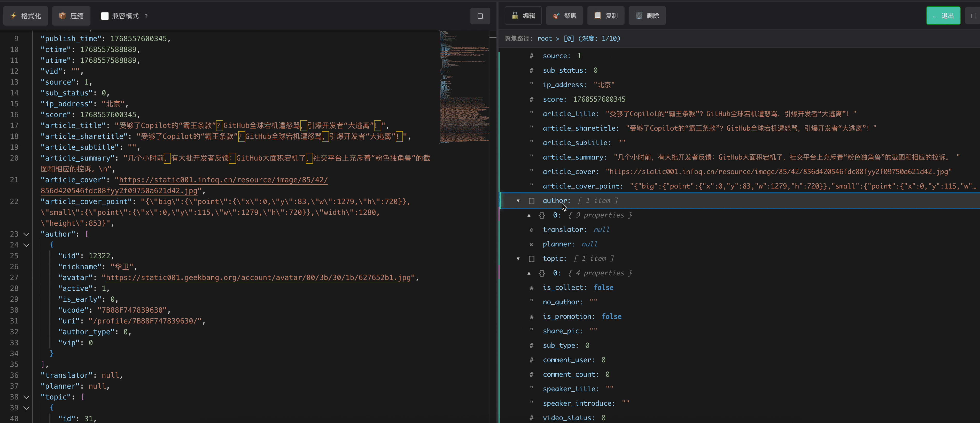Collapse the topic node in tree view
The image size is (980, 423).
click(x=518, y=259)
